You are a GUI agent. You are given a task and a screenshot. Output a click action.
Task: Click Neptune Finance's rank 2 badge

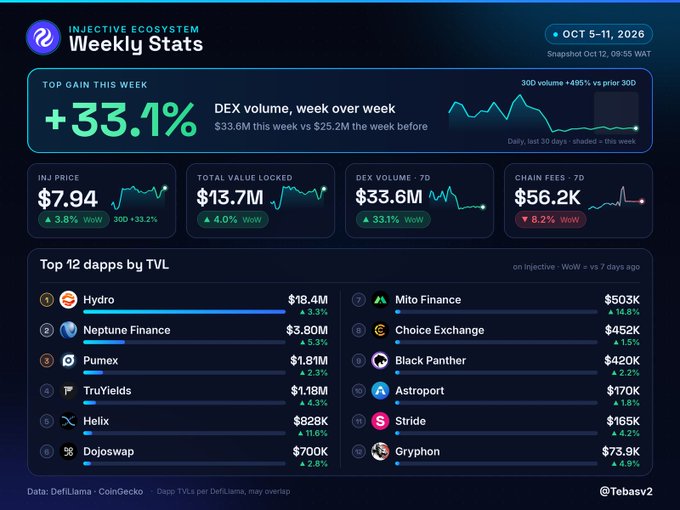click(x=47, y=330)
